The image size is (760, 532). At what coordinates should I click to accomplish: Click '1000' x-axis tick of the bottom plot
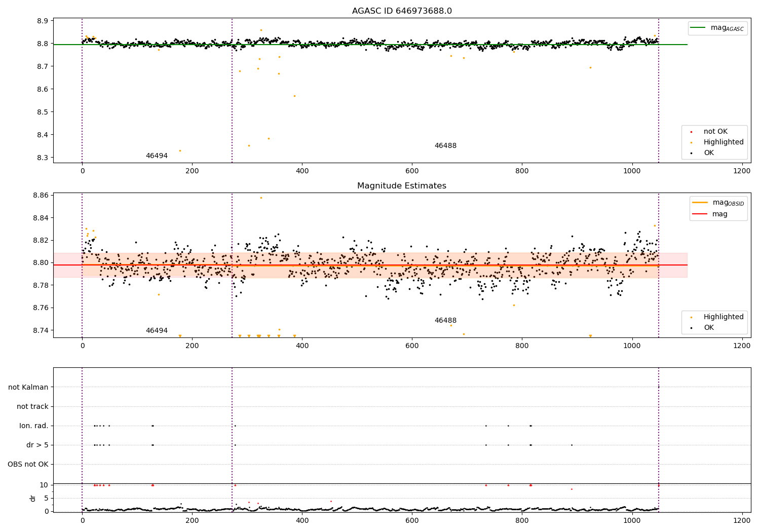(x=632, y=521)
